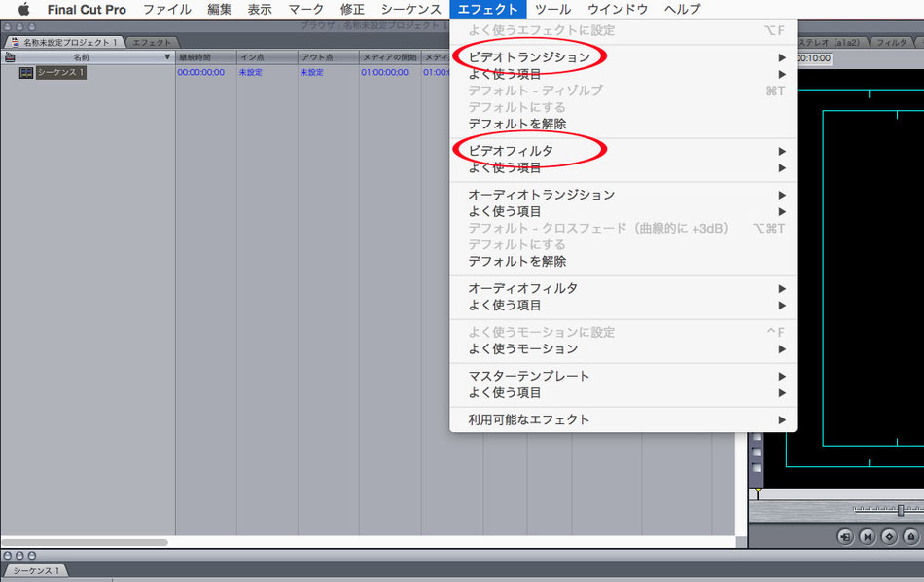Open the ツール menu
Image resolution: width=924 pixels, height=582 pixels.
pos(552,10)
